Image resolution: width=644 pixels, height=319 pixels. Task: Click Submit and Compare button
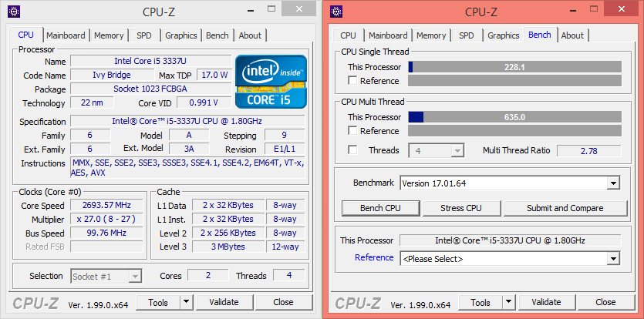coord(565,208)
